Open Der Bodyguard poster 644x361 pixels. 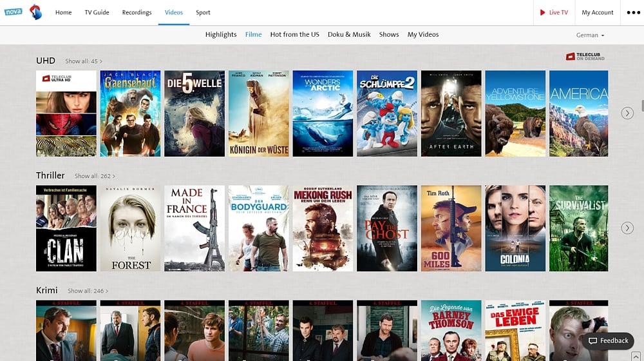[259, 228]
